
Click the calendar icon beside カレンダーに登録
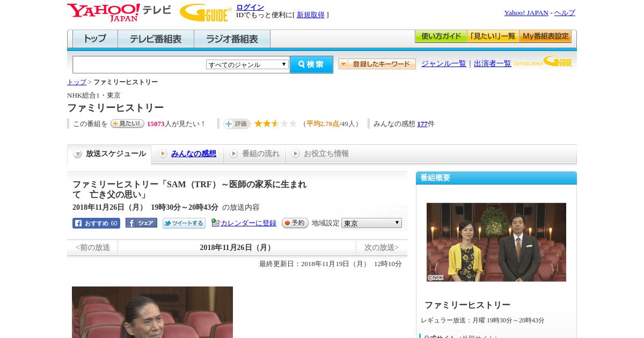coord(215,222)
